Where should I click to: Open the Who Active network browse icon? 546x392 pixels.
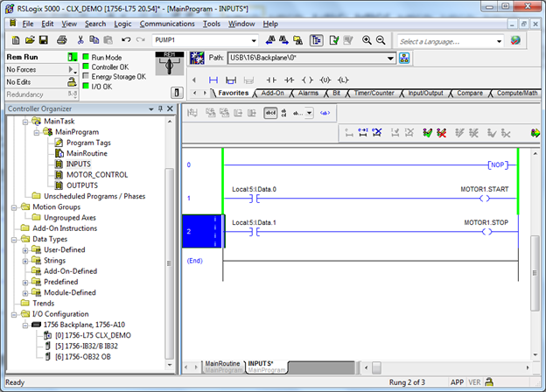click(x=404, y=58)
